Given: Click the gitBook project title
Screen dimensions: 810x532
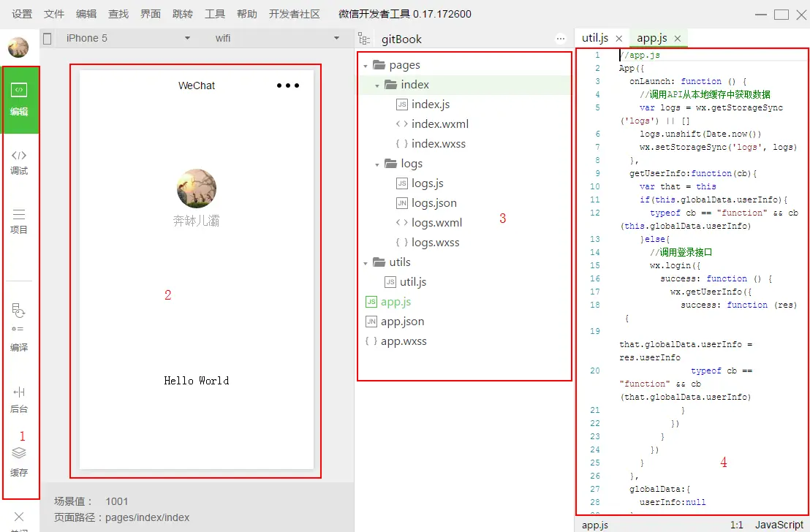Looking at the screenshot, I should tap(401, 39).
